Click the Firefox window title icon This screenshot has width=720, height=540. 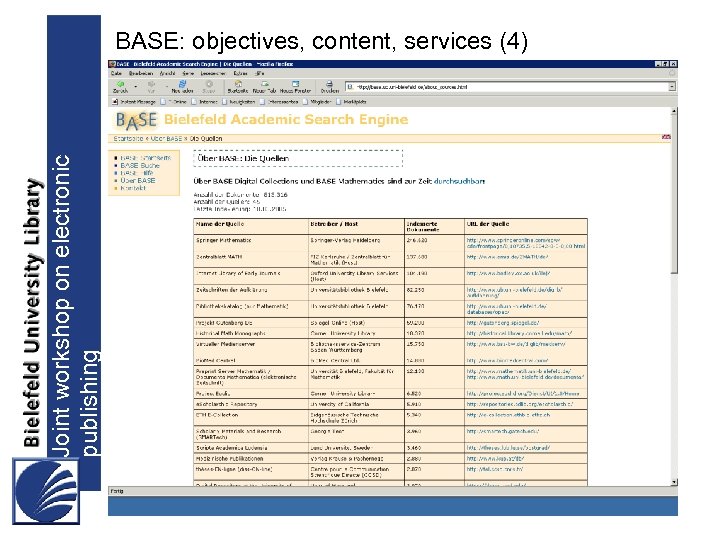(112, 64)
